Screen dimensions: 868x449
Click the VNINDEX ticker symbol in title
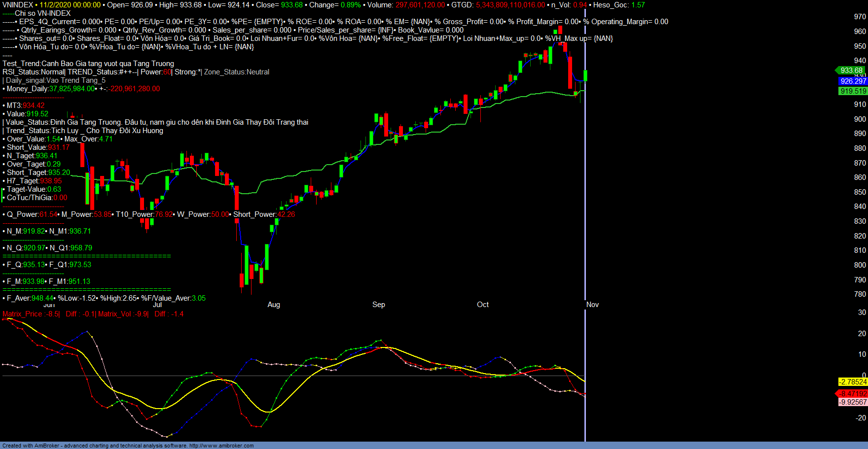[18, 5]
